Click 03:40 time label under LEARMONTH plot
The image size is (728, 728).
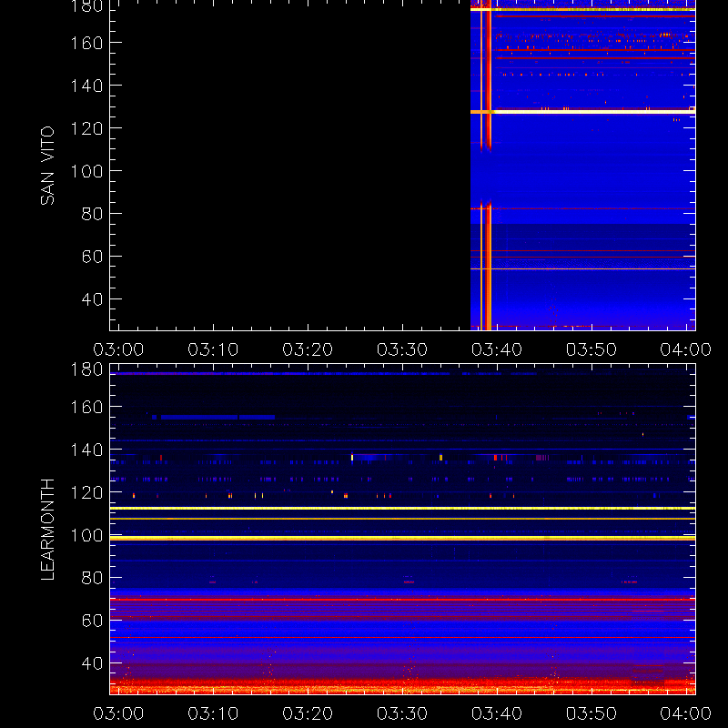coord(497,713)
